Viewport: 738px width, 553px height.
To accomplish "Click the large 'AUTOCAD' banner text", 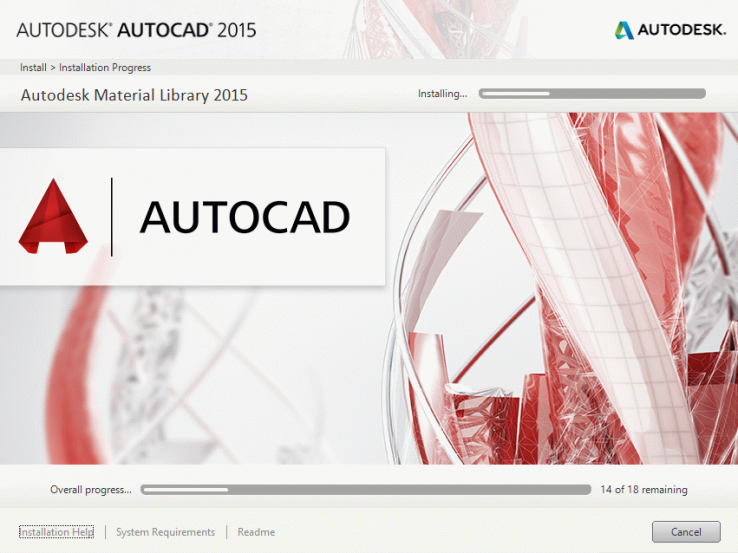I will pyautogui.click(x=245, y=217).
